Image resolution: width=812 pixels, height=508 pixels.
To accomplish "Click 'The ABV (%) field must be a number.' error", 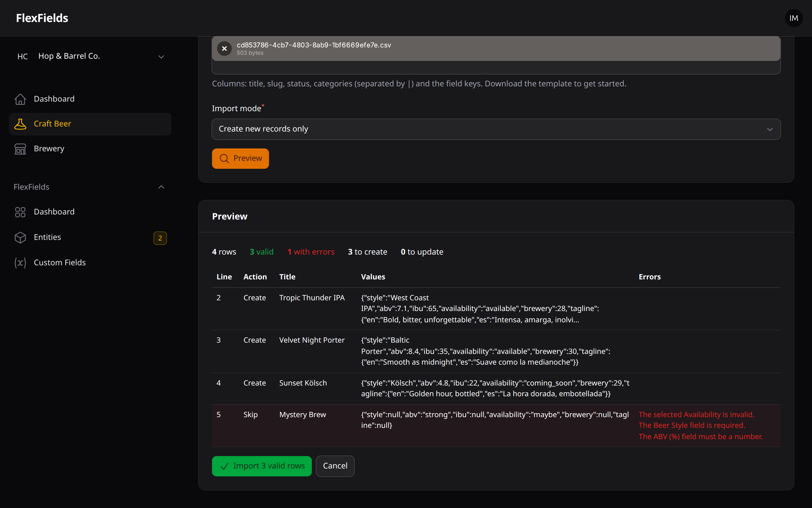I will point(701,437).
